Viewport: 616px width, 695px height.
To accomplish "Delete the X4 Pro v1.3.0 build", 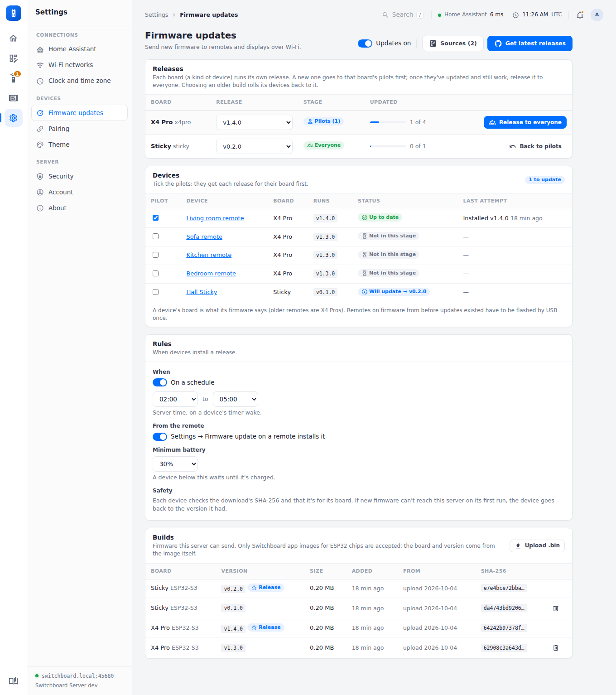I will (556, 648).
